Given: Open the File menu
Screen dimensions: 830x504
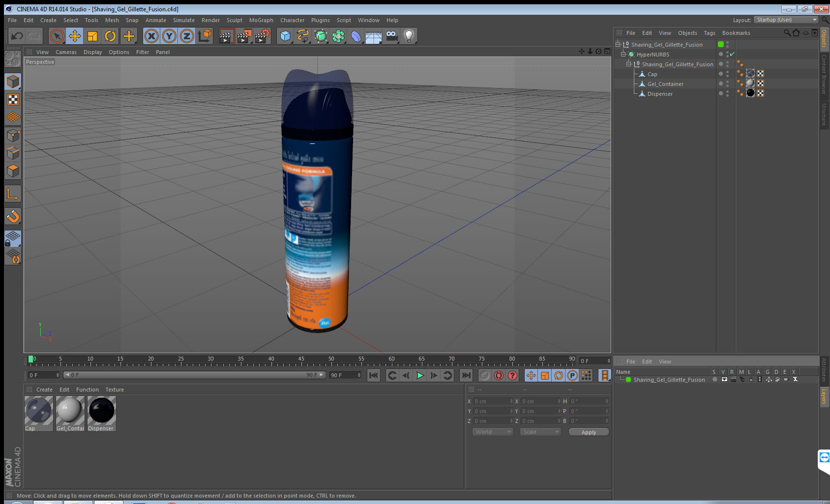Looking at the screenshot, I should pyautogui.click(x=12, y=20).
